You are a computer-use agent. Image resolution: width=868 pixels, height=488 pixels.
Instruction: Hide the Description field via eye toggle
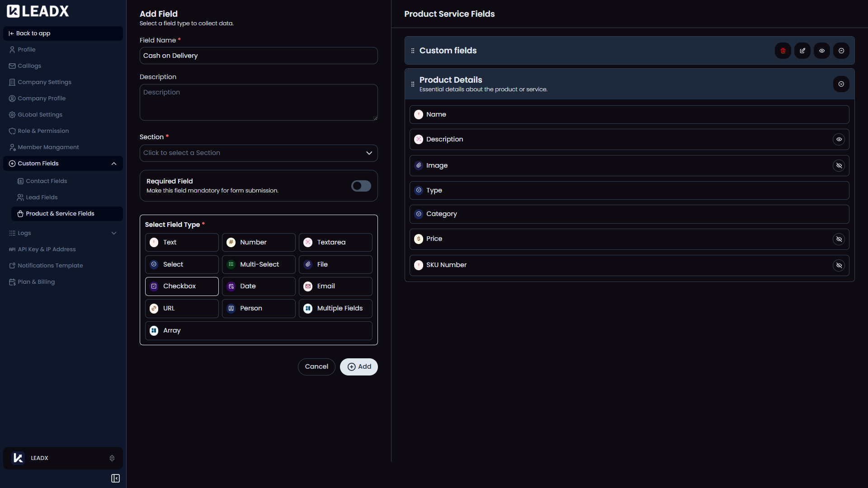pos(839,139)
